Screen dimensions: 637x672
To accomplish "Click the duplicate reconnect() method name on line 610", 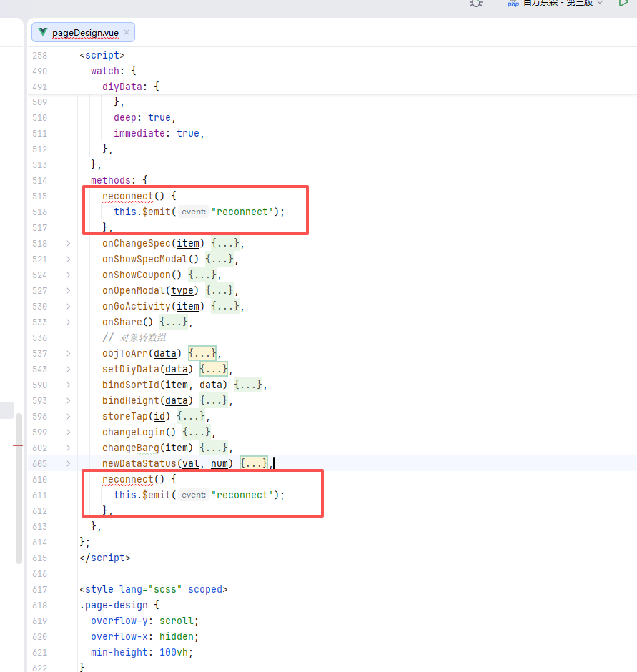I will pyautogui.click(x=128, y=479).
